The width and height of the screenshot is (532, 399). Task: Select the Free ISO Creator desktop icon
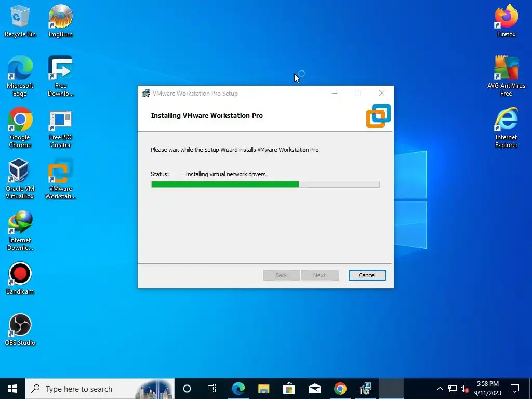(x=60, y=128)
